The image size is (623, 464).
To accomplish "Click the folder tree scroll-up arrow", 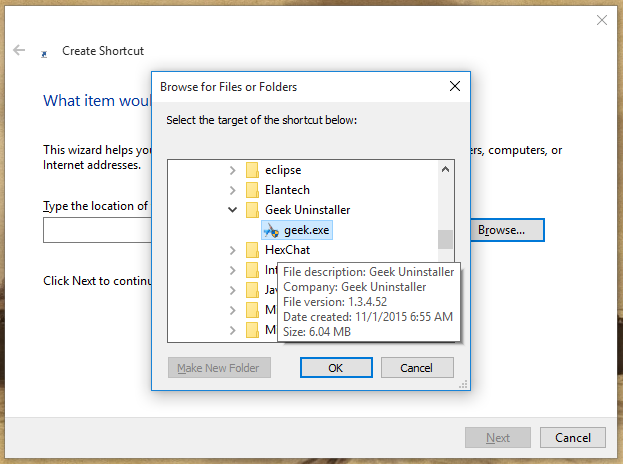I will point(445,168).
